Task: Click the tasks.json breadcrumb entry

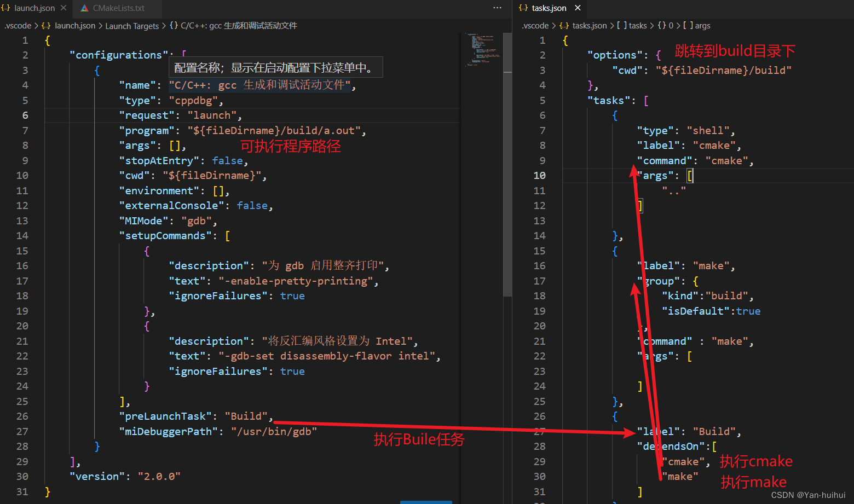Action: tap(589, 25)
